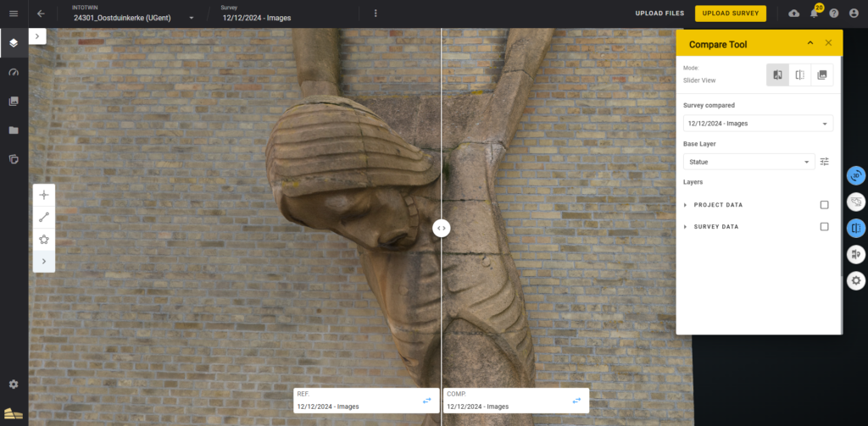Open the help question mark icon
Image resolution: width=868 pixels, height=426 pixels.
pyautogui.click(x=834, y=14)
